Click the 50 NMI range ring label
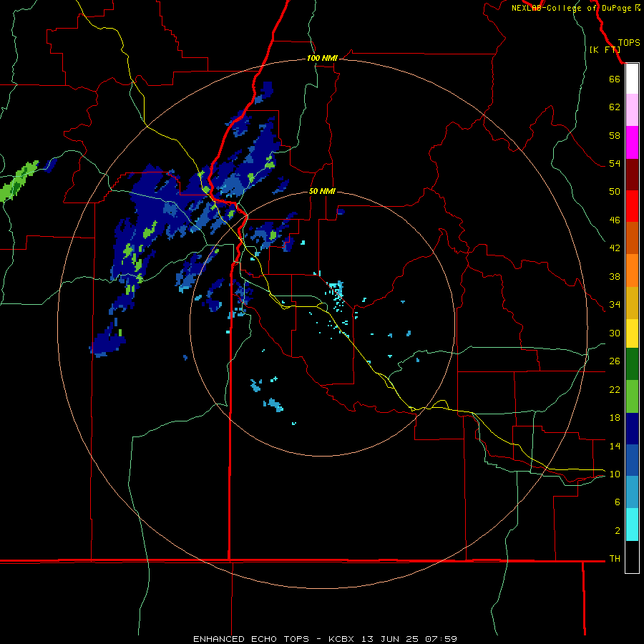 point(322,191)
